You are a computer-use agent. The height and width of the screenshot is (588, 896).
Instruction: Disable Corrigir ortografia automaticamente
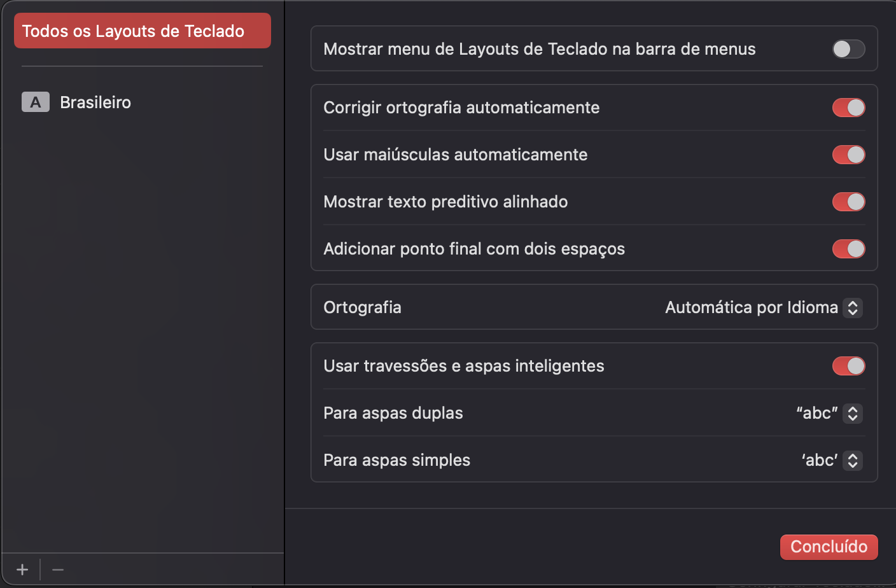[x=848, y=108]
